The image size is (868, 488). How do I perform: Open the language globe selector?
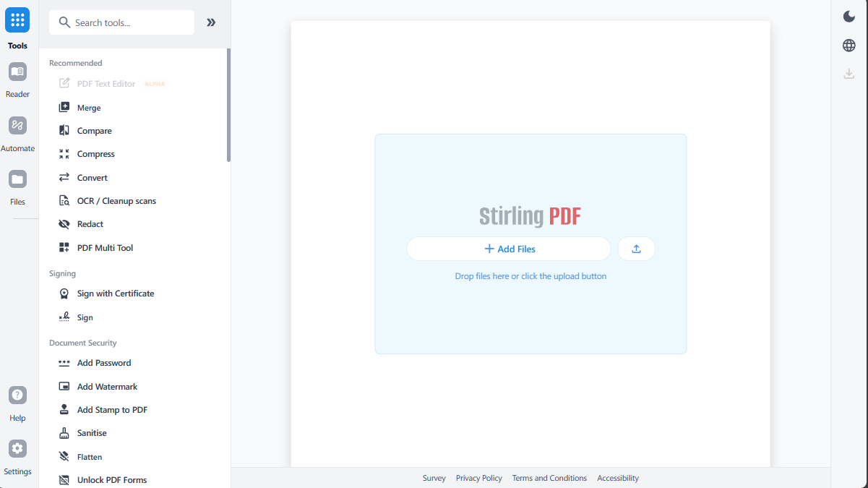tap(848, 45)
